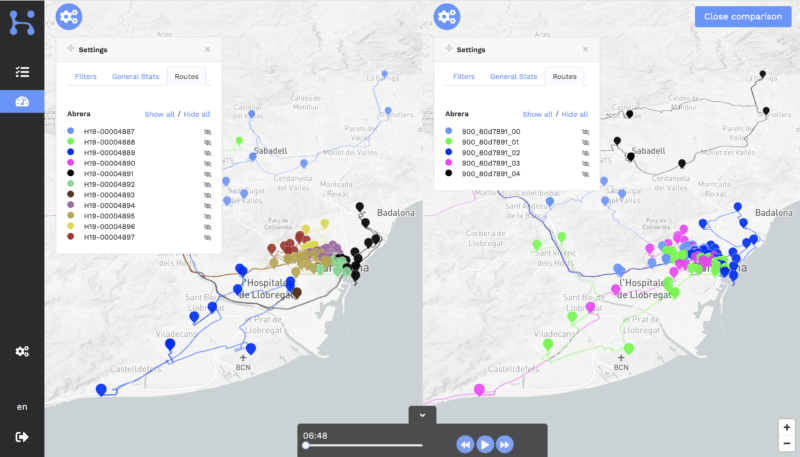This screenshot has width=800, height=457.
Task: Toggle visibility of route H19-00004891
Action: pos(208,174)
